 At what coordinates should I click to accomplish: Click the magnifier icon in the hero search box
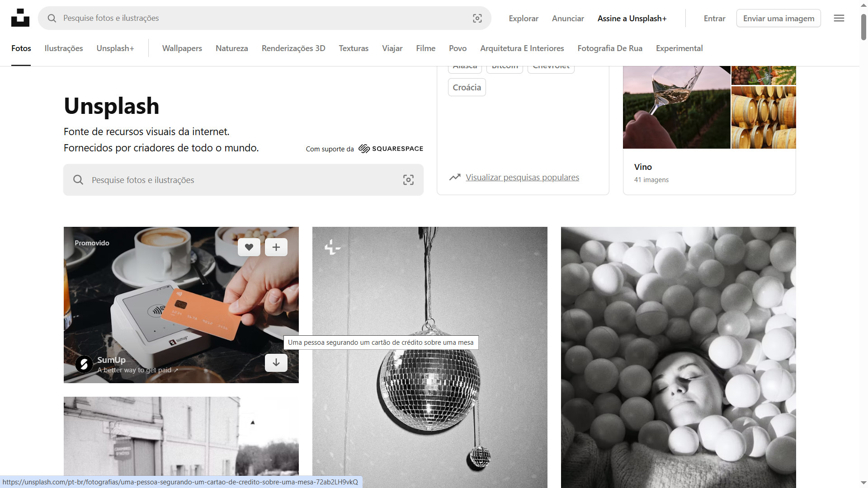78,180
